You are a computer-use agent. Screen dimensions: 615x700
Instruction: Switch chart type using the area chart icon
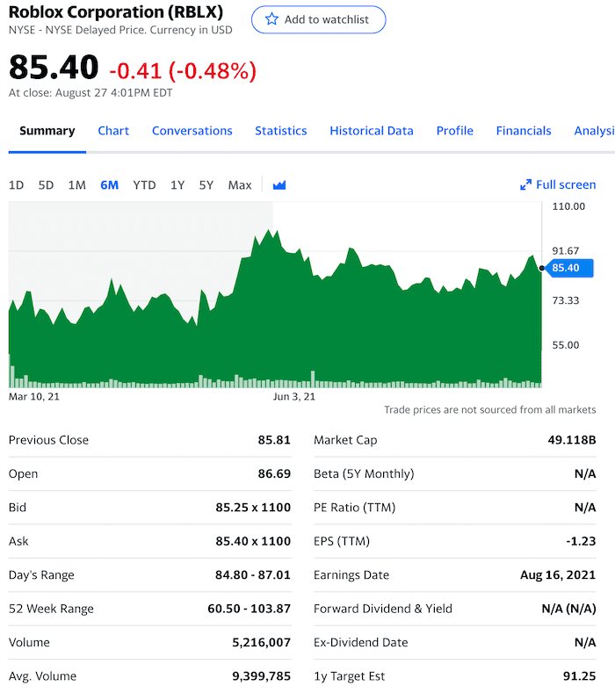point(279,184)
